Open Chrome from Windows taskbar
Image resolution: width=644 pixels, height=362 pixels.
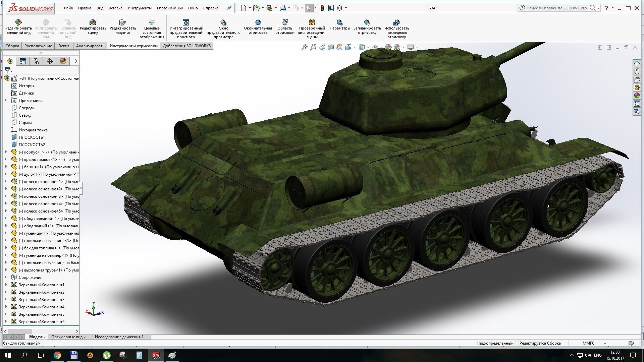[x=57, y=355]
